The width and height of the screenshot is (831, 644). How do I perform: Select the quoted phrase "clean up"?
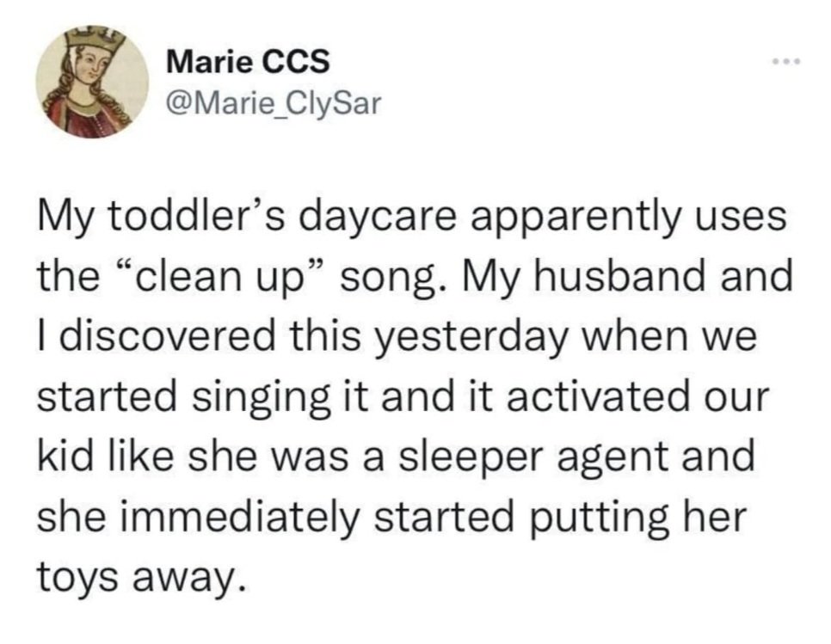tap(223, 278)
